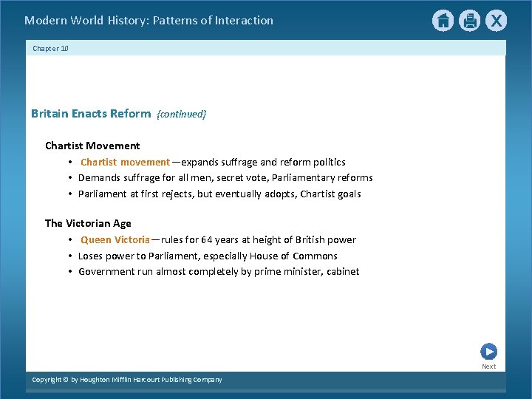
Task: Select 'The Victorian Age' subheading
Action: coord(88,223)
